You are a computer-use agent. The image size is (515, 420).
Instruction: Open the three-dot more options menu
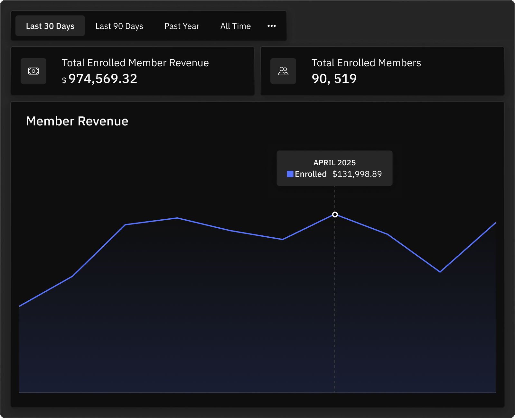[272, 26]
